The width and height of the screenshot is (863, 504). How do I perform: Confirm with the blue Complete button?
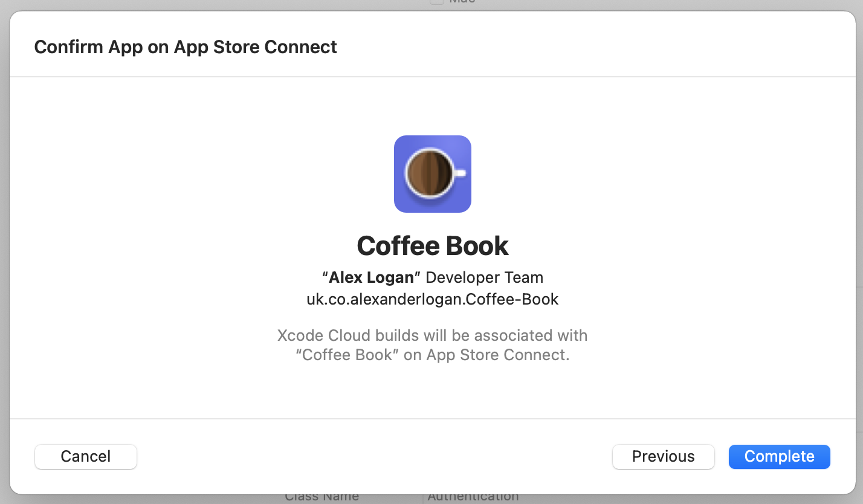coord(780,456)
